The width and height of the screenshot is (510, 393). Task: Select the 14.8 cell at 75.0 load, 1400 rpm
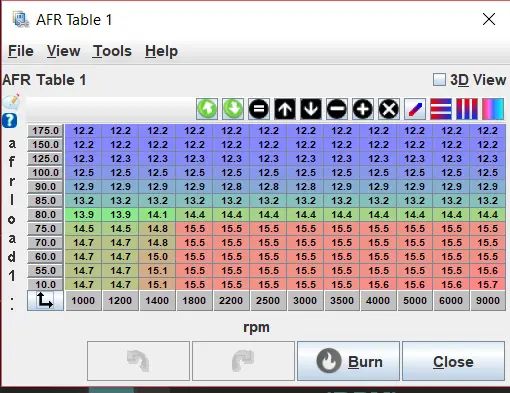click(x=157, y=228)
